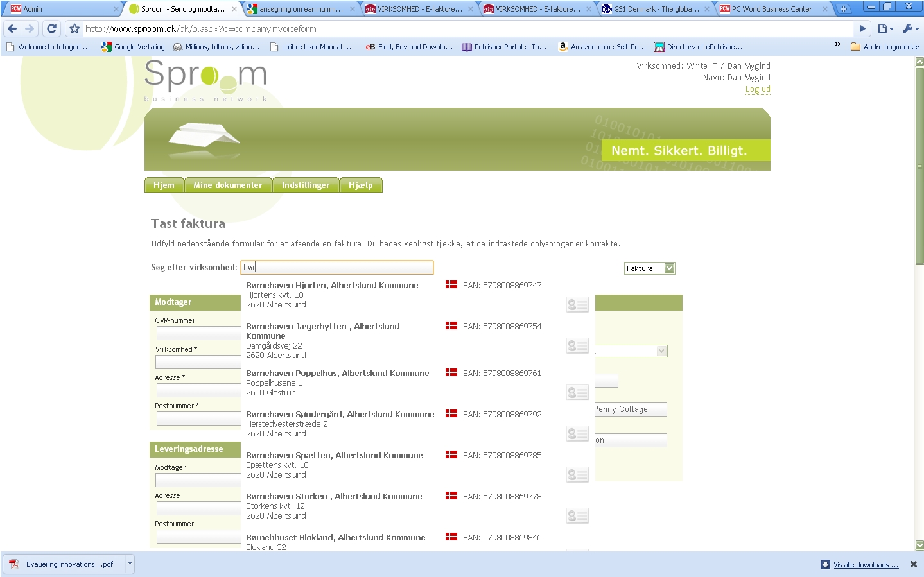
Task: Open the wrench settings menu
Action: (x=910, y=29)
